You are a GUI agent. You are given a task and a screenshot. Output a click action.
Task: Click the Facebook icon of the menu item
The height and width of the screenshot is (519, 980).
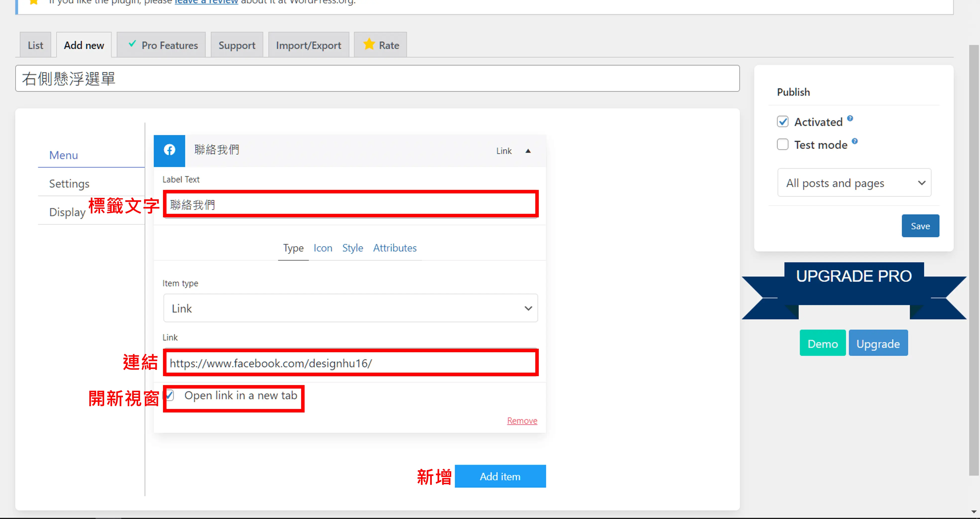(x=169, y=150)
